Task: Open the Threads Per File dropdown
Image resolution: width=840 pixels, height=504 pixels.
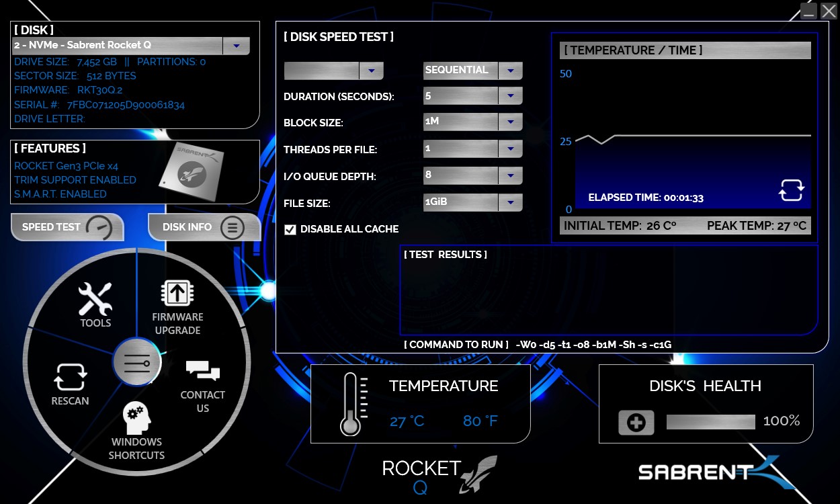Action: [x=511, y=149]
